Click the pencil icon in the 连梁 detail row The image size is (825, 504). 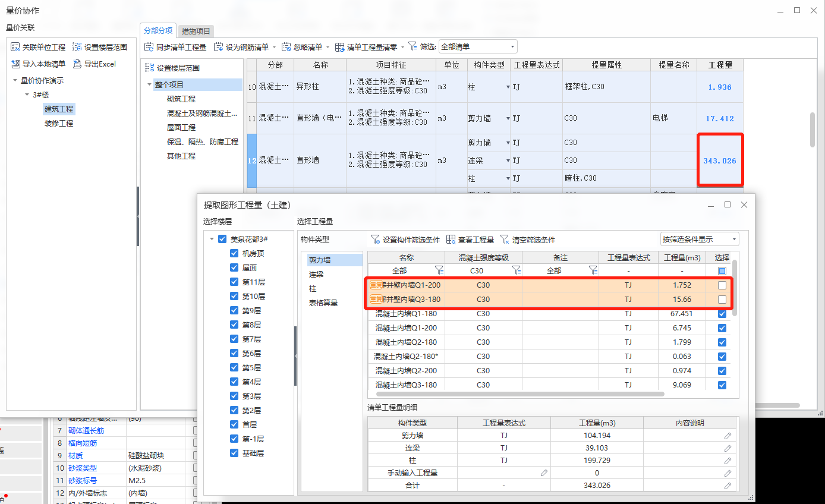(x=728, y=448)
